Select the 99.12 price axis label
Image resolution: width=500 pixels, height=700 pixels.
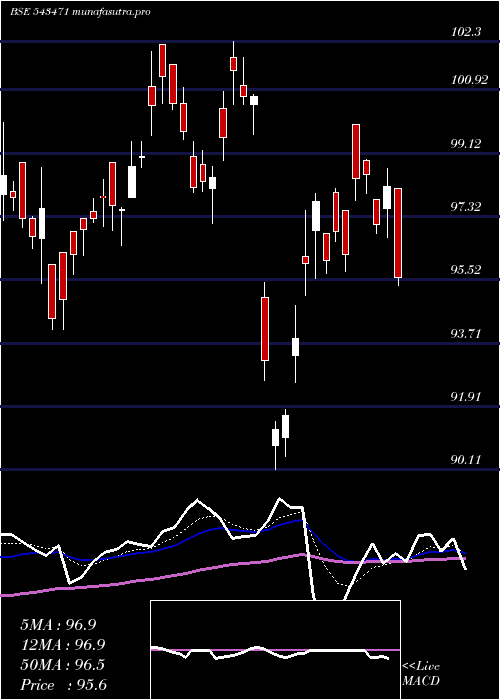click(x=466, y=144)
